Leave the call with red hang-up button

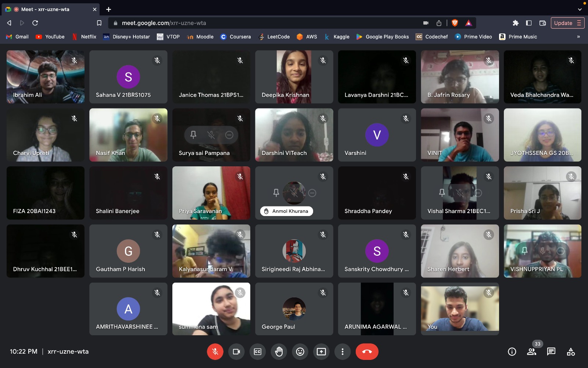[367, 352]
